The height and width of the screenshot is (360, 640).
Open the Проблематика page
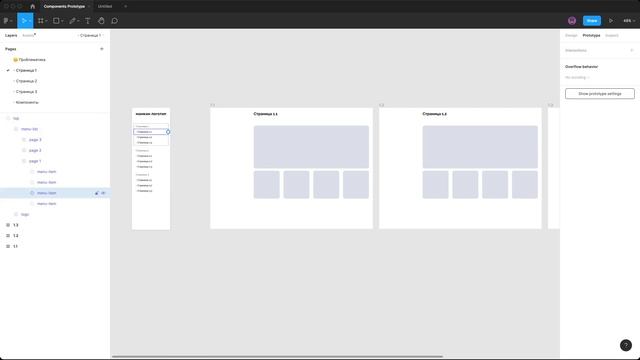coord(32,60)
